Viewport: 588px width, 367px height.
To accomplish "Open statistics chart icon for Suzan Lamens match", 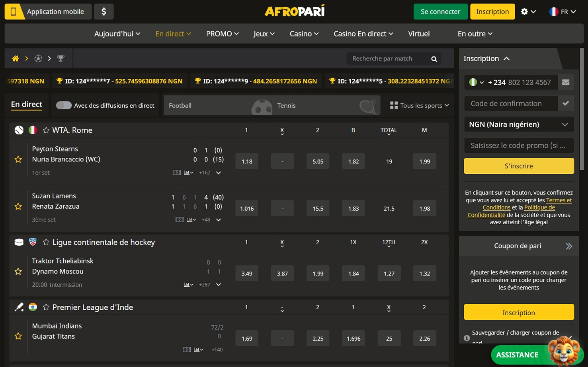I will [x=191, y=219].
